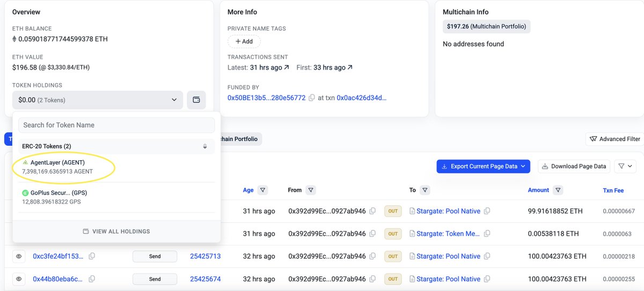Click the Add private name tag button
Viewport: 644px width, 291px height.
244,41
